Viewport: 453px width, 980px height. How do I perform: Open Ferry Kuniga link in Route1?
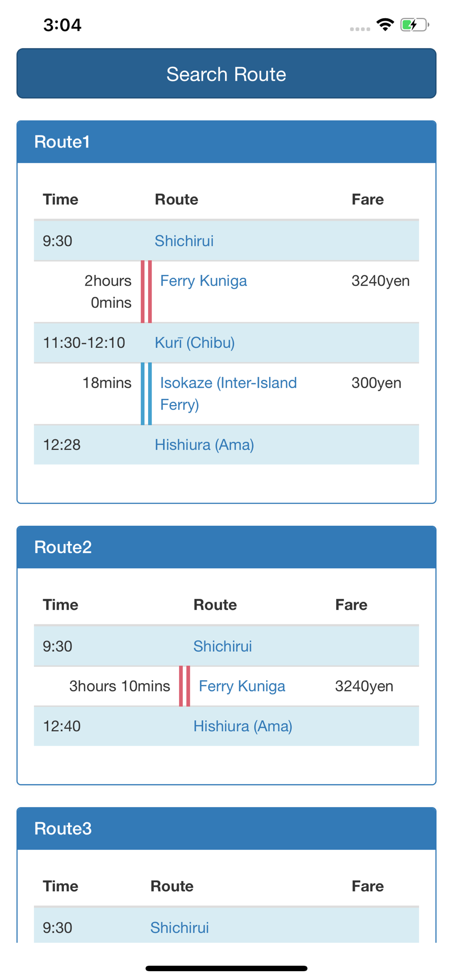coord(203,281)
